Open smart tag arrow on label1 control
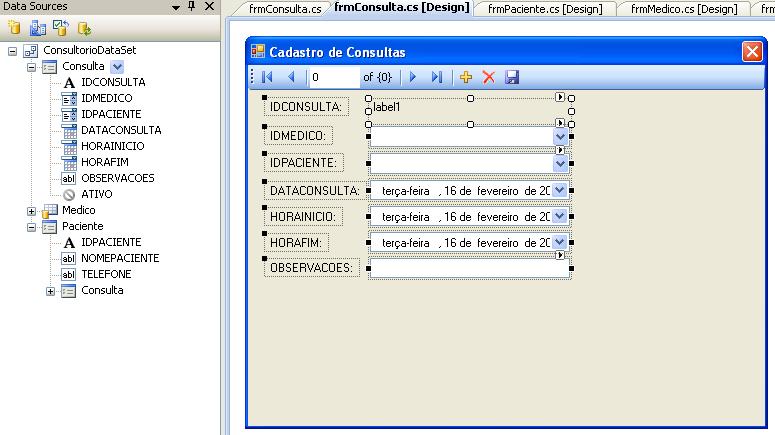 pos(560,97)
